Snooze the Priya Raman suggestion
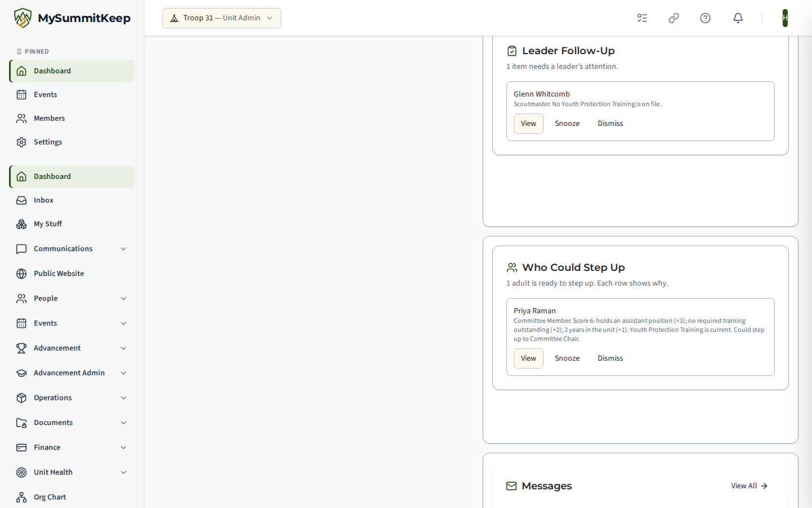 coord(567,358)
